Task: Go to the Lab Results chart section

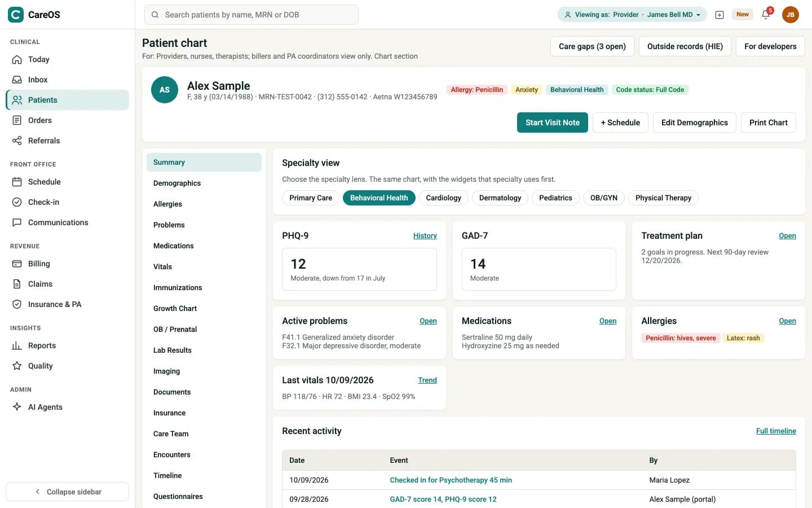Action: pyautogui.click(x=204, y=351)
